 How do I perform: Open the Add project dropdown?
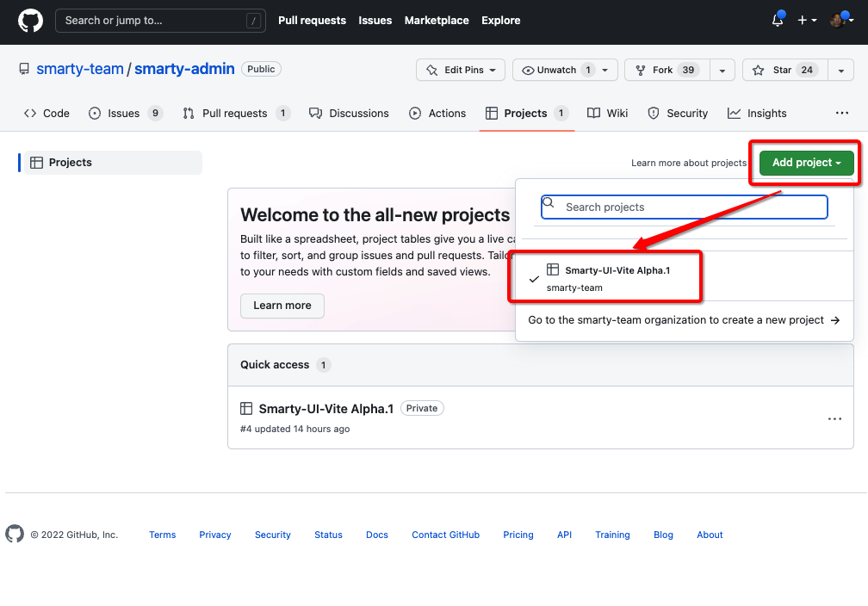(x=806, y=163)
